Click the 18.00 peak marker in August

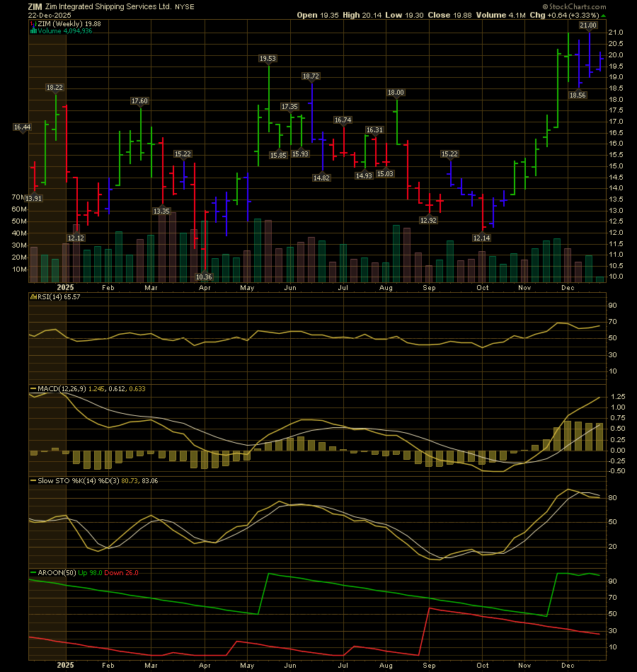[395, 93]
